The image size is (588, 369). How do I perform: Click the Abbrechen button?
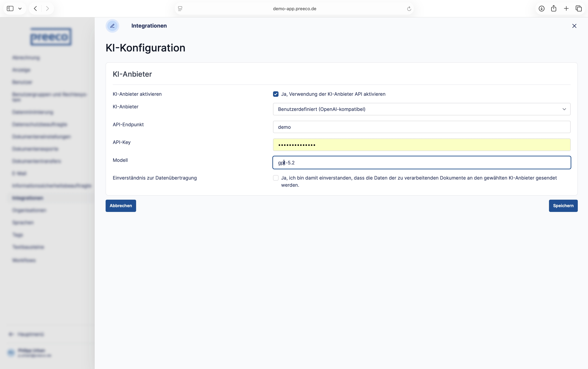pyautogui.click(x=121, y=206)
